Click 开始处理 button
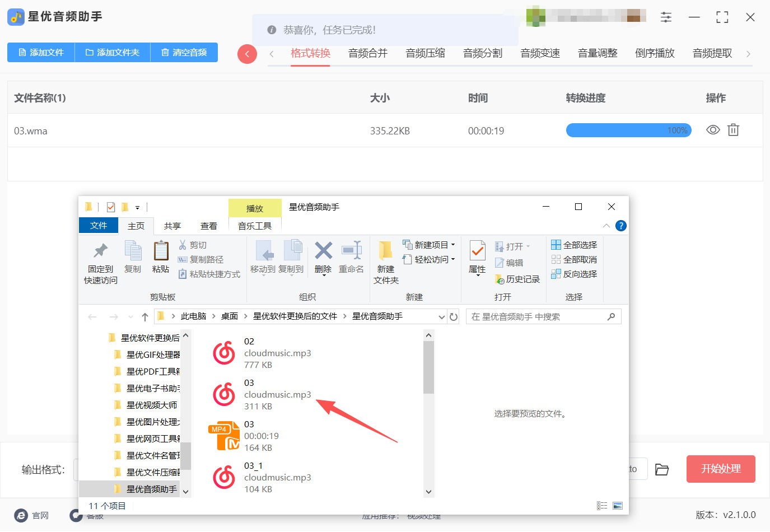The width and height of the screenshot is (770, 532). coord(721,469)
